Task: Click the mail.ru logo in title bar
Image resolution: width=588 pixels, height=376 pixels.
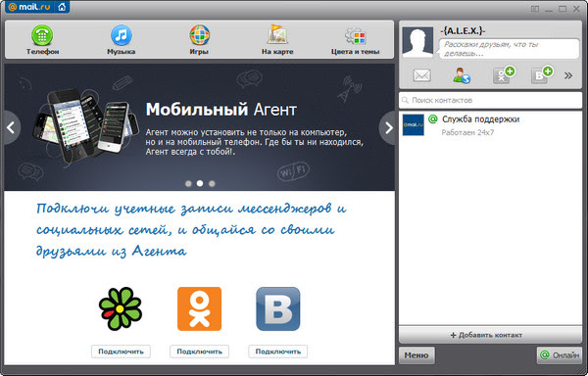Action: pos(29,7)
